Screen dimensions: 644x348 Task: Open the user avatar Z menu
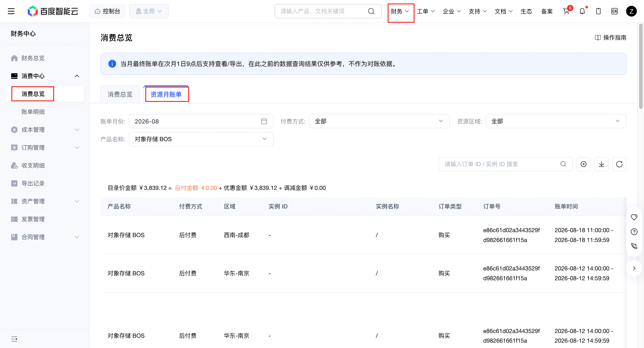[x=631, y=11]
